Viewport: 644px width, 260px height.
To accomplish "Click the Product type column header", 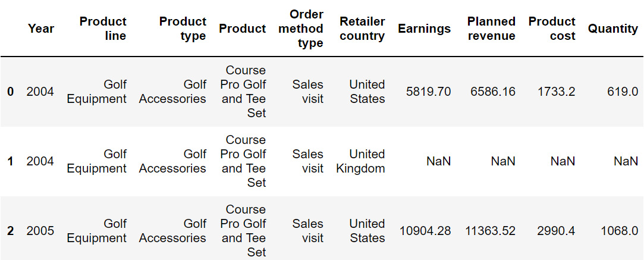I will pyautogui.click(x=183, y=29).
